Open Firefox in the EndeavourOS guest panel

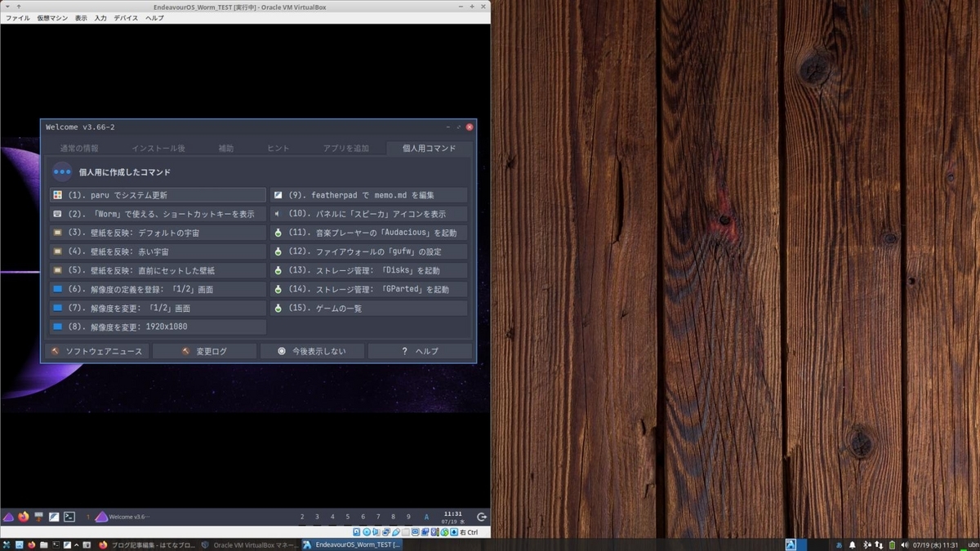23,517
